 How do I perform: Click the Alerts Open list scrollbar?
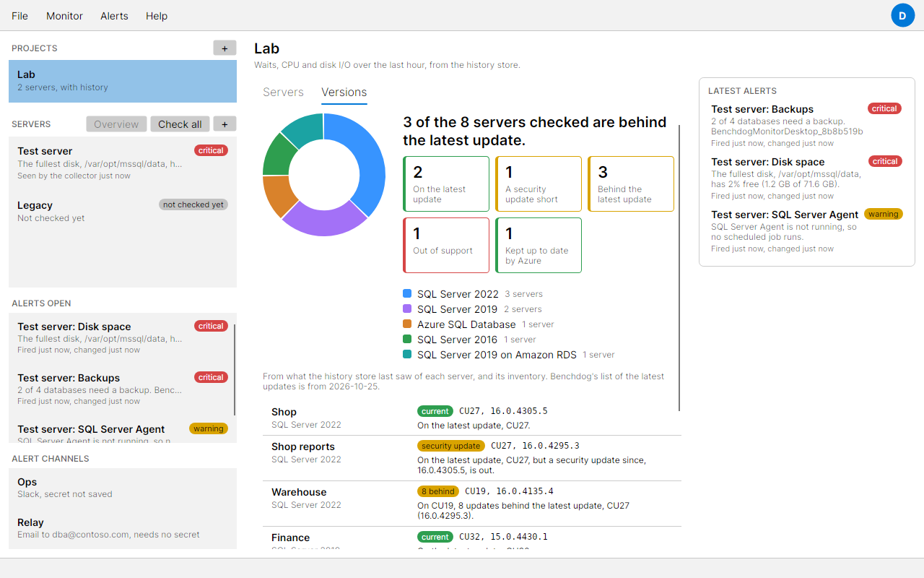click(235, 368)
